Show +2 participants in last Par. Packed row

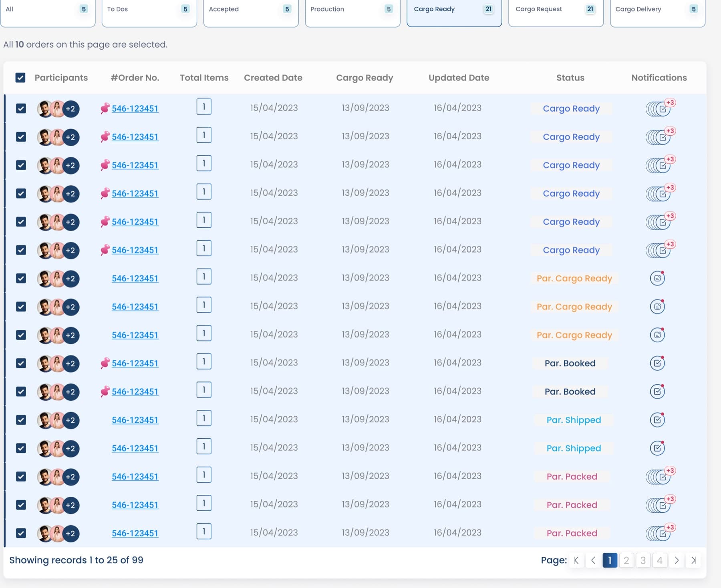pos(70,534)
